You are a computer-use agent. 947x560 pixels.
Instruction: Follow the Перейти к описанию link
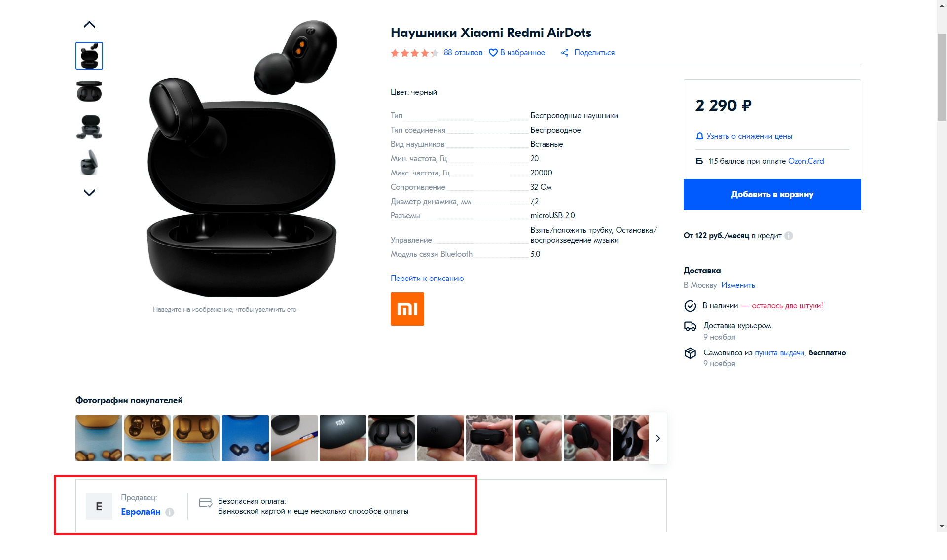[427, 279]
